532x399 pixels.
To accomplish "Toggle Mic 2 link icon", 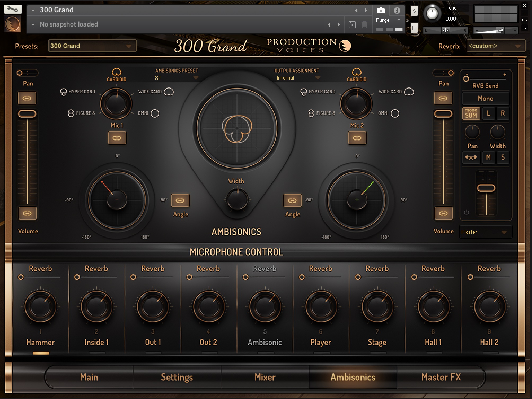I will pos(357,138).
